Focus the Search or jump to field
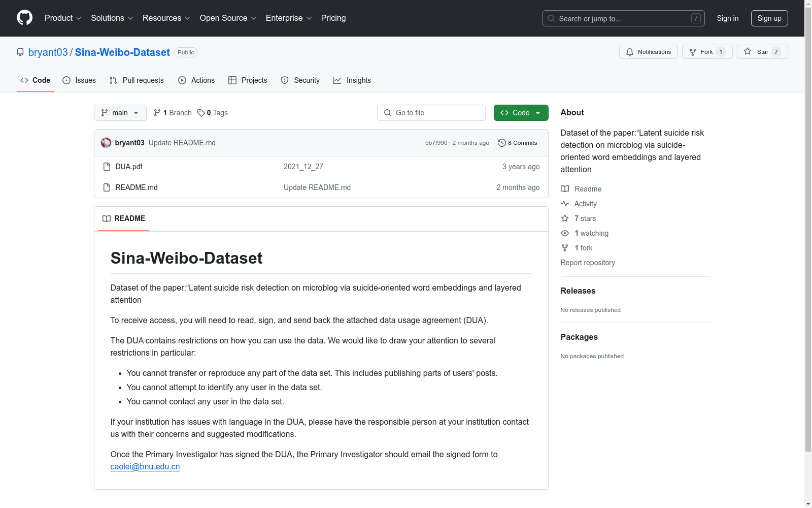Image resolution: width=812 pixels, height=508 pixels. [x=624, y=18]
